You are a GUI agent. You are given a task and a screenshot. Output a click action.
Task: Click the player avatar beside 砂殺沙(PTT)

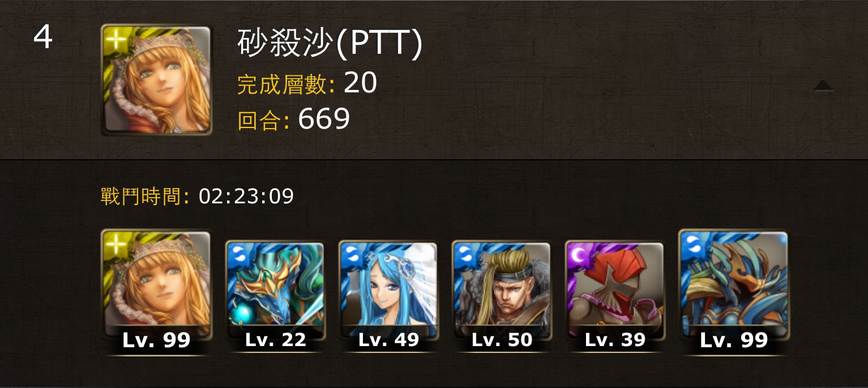point(156,79)
